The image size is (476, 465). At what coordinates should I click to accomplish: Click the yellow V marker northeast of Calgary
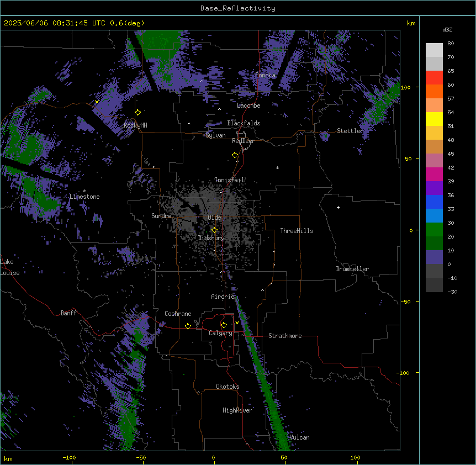(237, 323)
